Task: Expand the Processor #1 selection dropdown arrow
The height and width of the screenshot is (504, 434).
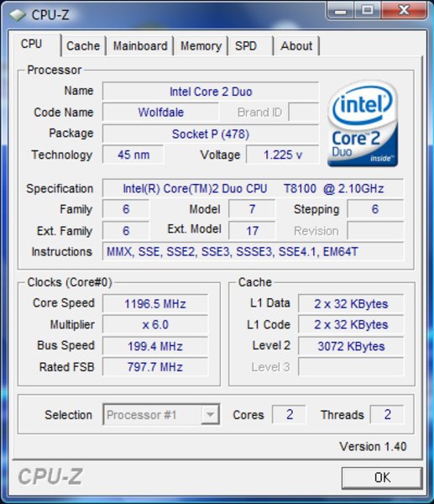Action: pos(211,415)
